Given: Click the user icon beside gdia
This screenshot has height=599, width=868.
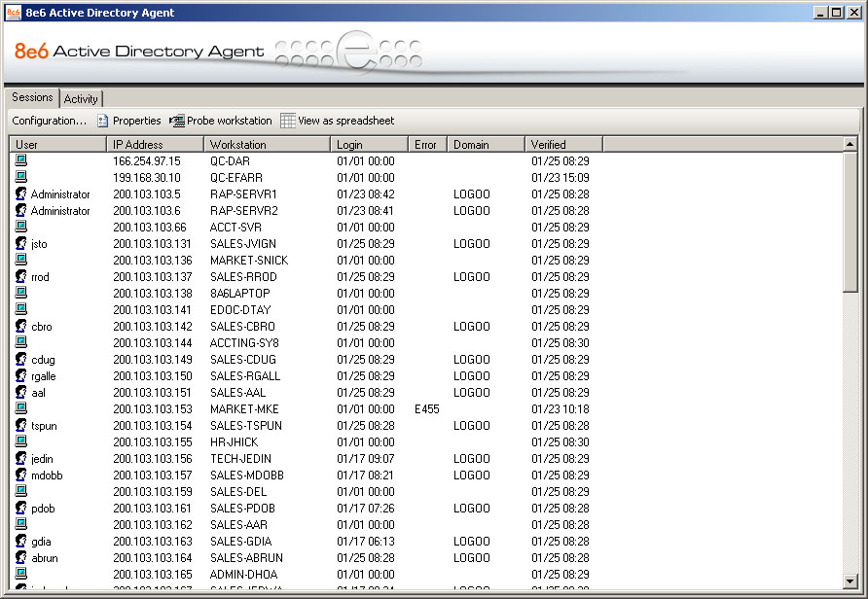Looking at the screenshot, I should [21, 541].
